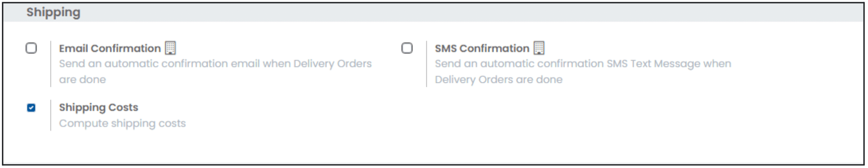Click the words 'Delivery Orders' in email description
Screen dimensions: 868x168
click(x=333, y=64)
